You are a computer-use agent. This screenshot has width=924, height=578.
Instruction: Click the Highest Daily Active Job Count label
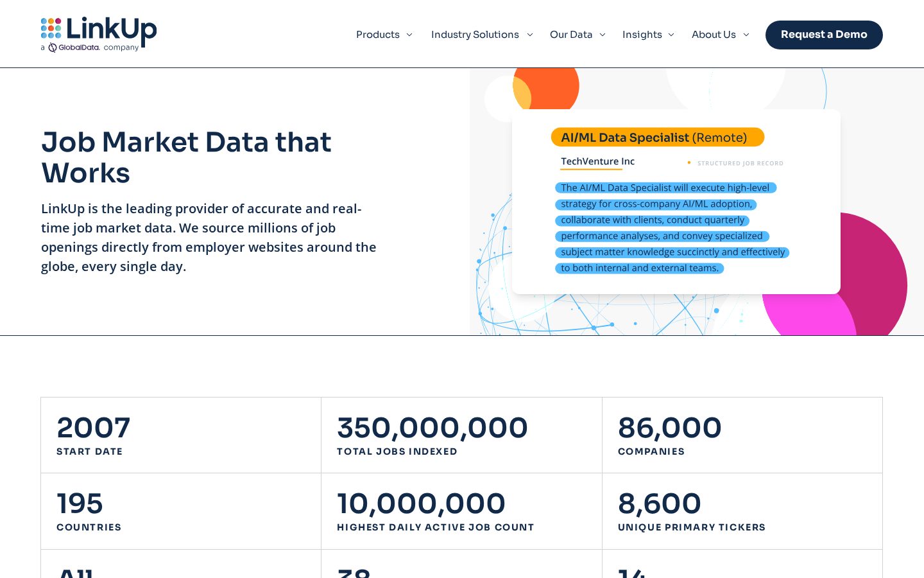click(x=436, y=527)
